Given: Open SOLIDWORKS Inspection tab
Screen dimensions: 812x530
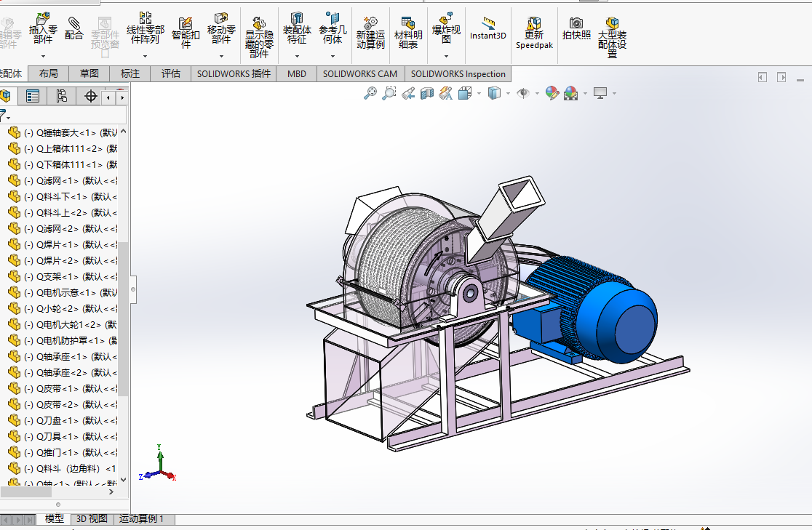Looking at the screenshot, I should (458, 73).
